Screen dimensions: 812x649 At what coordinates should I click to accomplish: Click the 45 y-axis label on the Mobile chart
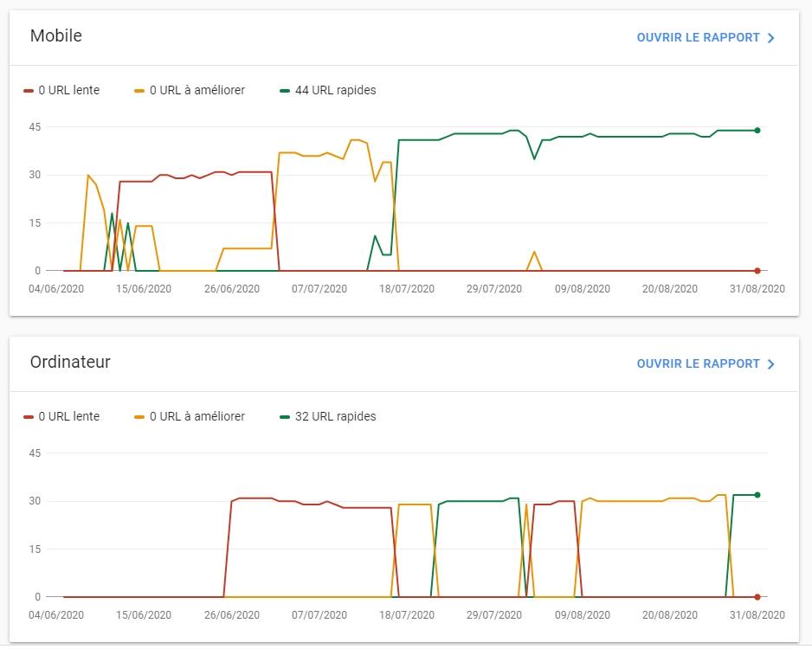coord(35,127)
